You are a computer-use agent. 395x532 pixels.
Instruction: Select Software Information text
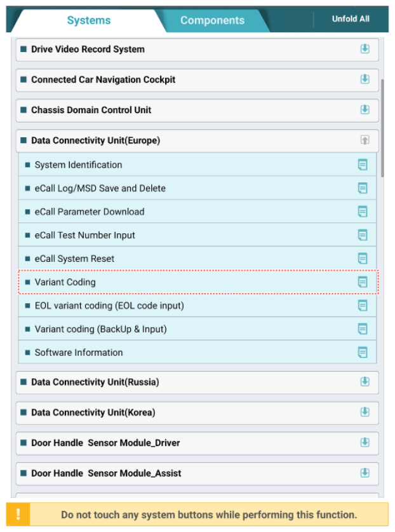pyautogui.click(x=79, y=353)
